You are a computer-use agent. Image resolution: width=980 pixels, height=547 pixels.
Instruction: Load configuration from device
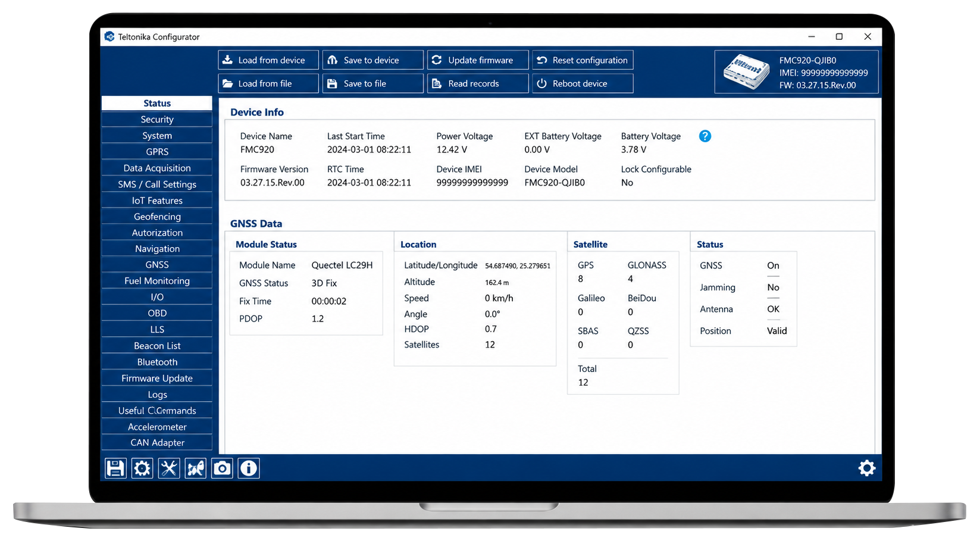[268, 60]
